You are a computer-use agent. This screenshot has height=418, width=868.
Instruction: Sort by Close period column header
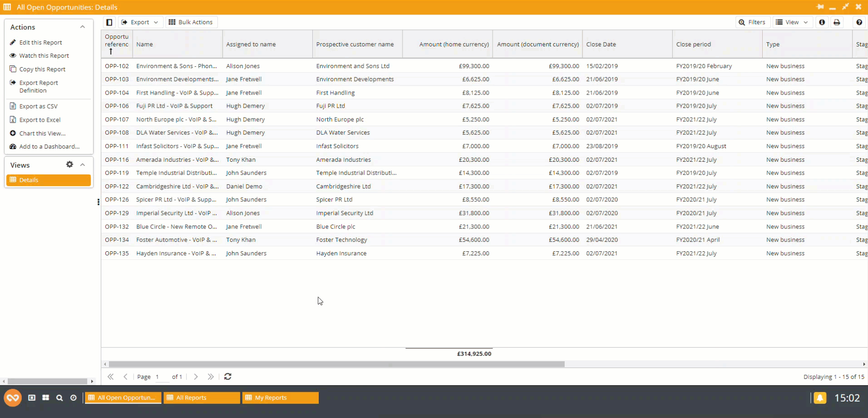[717, 44]
